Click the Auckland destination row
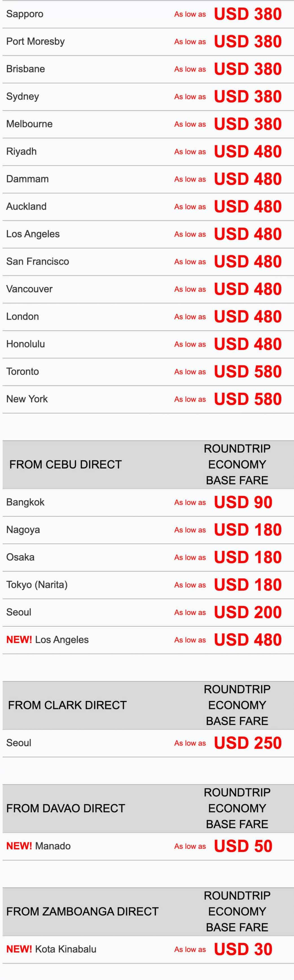Image resolution: width=294 pixels, height=980 pixels. pyautogui.click(x=26, y=207)
